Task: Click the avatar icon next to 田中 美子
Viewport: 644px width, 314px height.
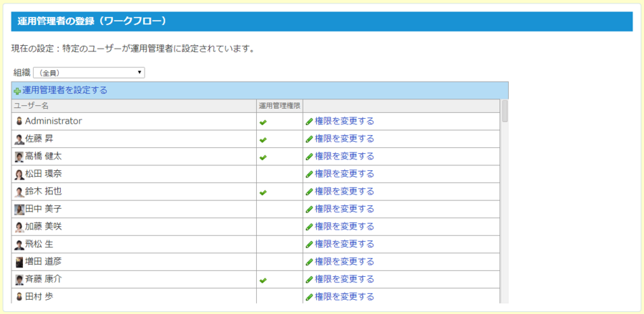Action: click(x=19, y=209)
